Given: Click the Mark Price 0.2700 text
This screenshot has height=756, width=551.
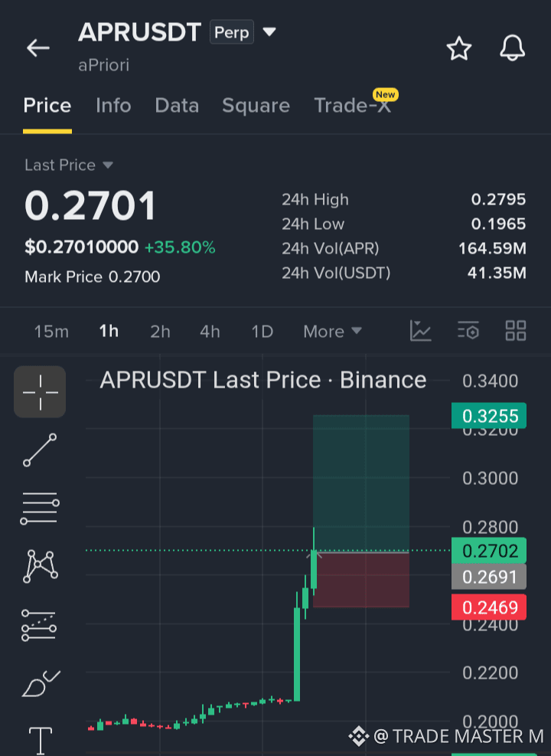Looking at the screenshot, I should click(x=93, y=277).
